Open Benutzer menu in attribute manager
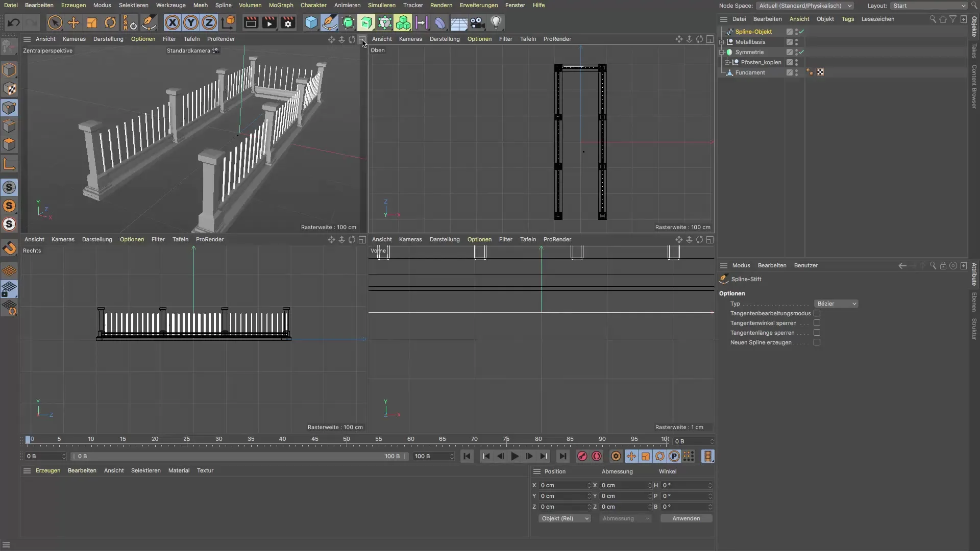Image resolution: width=980 pixels, height=551 pixels. coord(805,265)
